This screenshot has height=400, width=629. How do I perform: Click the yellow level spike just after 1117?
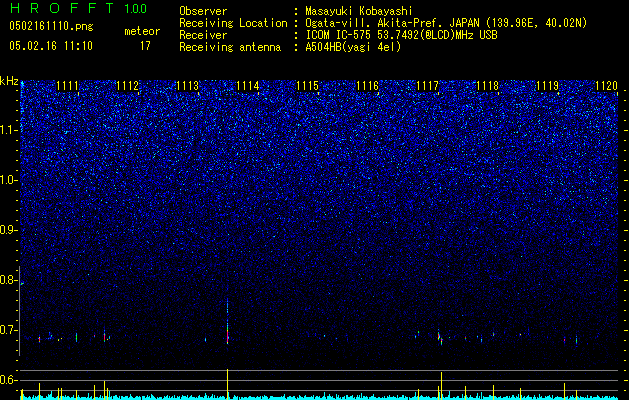point(441,385)
